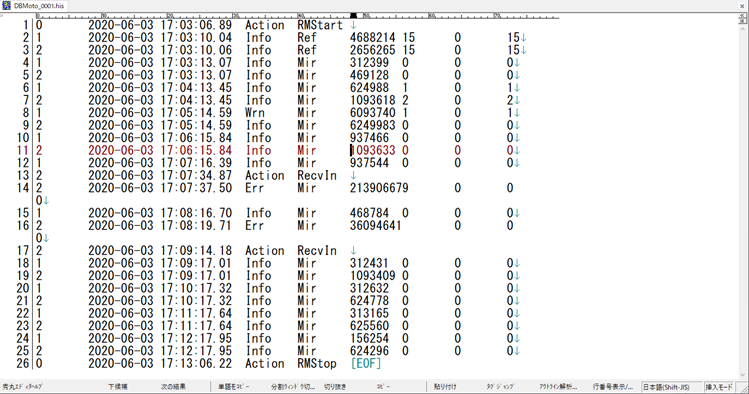Viewport: 749px width, 394px height.
Task: Click the value 4688214 on line 2
Action: [x=373, y=38]
